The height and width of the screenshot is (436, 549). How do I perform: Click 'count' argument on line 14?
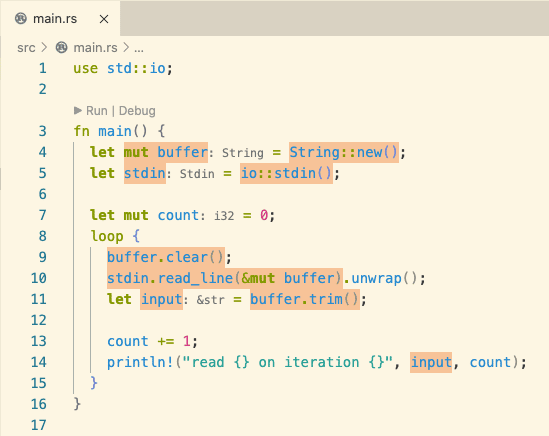(490, 362)
